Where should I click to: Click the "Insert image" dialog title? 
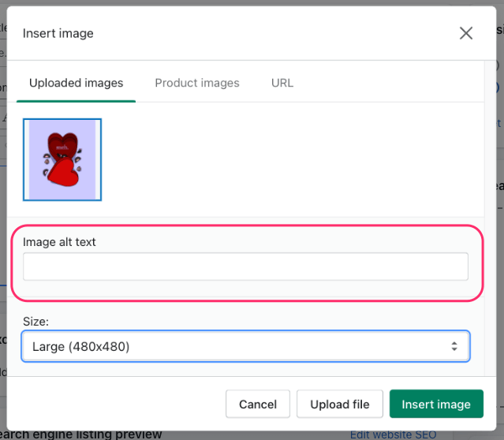pyautogui.click(x=58, y=33)
